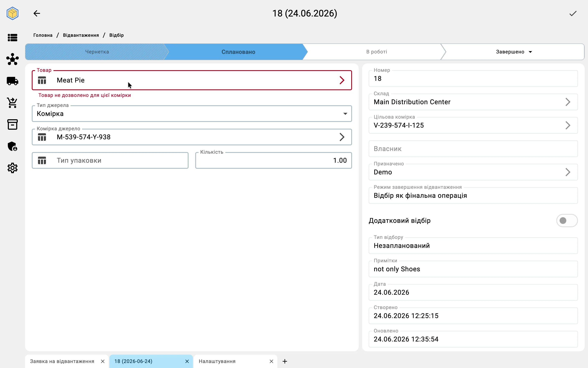Go to Головна breadcrumb

(x=43, y=35)
